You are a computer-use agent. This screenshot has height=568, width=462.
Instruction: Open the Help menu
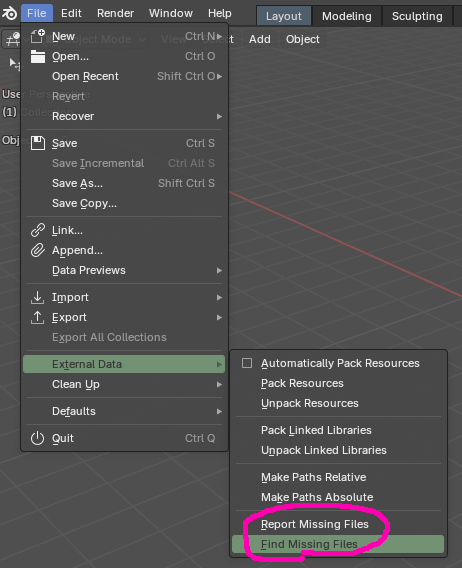click(x=220, y=13)
